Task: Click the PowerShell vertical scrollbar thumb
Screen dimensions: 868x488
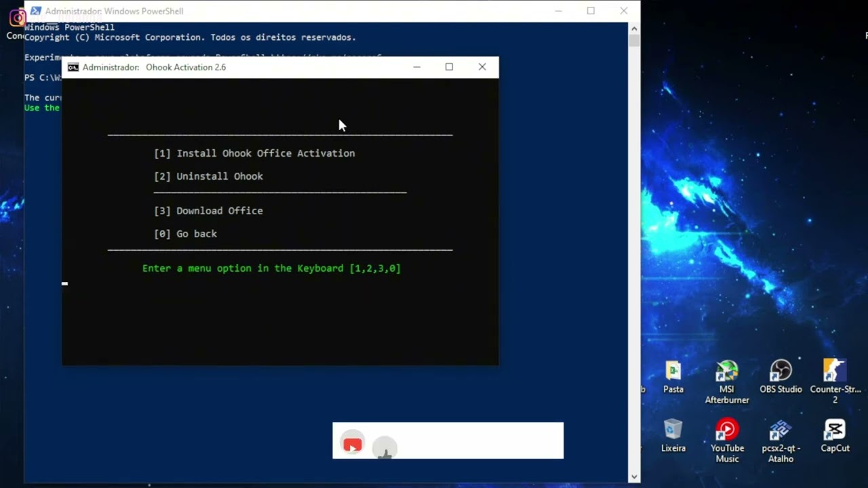Action: 634,41
